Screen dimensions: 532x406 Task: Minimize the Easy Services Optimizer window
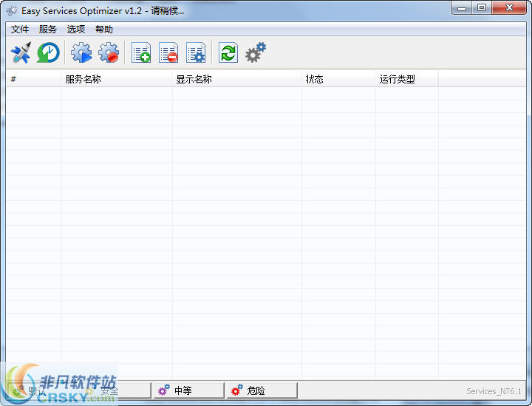tap(462, 8)
